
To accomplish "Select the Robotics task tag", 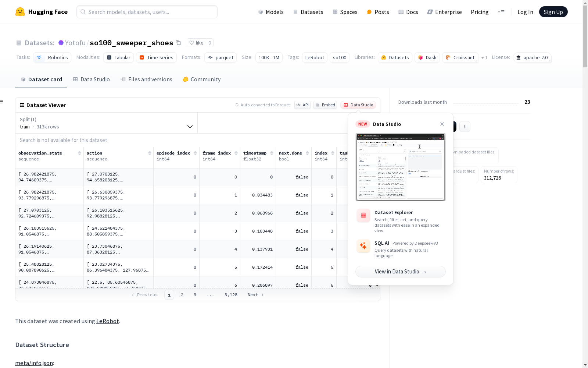I will 52,57.
